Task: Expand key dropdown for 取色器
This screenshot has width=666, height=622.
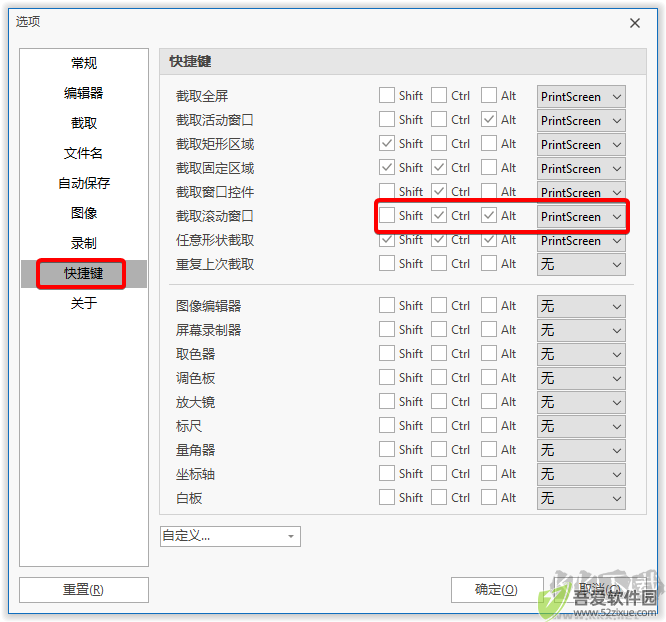Action: tap(581, 354)
